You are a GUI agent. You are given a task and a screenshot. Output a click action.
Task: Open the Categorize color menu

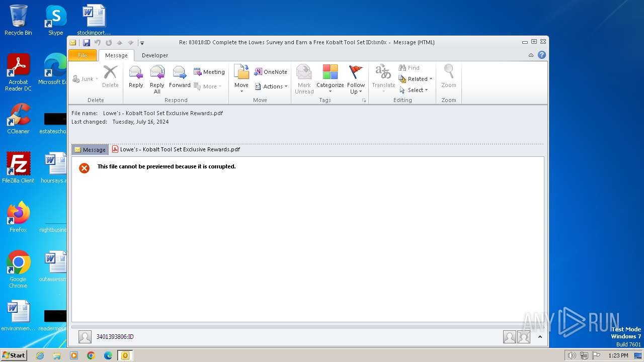point(330,79)
